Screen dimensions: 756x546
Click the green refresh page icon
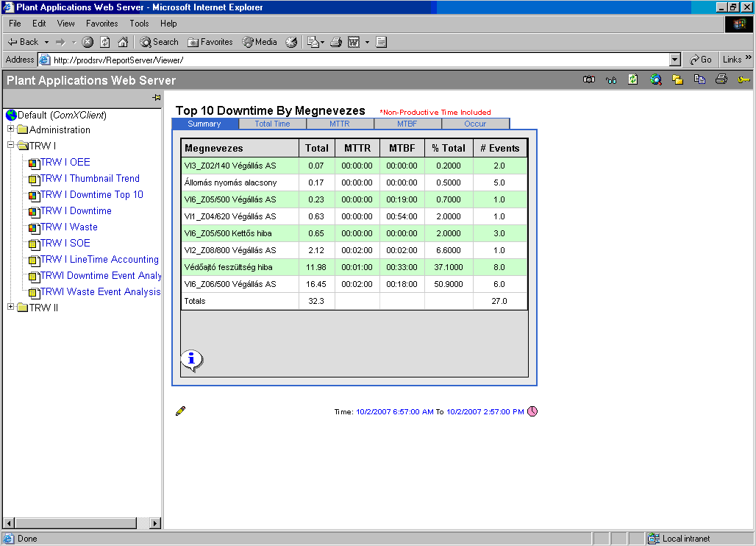[633, 79]
